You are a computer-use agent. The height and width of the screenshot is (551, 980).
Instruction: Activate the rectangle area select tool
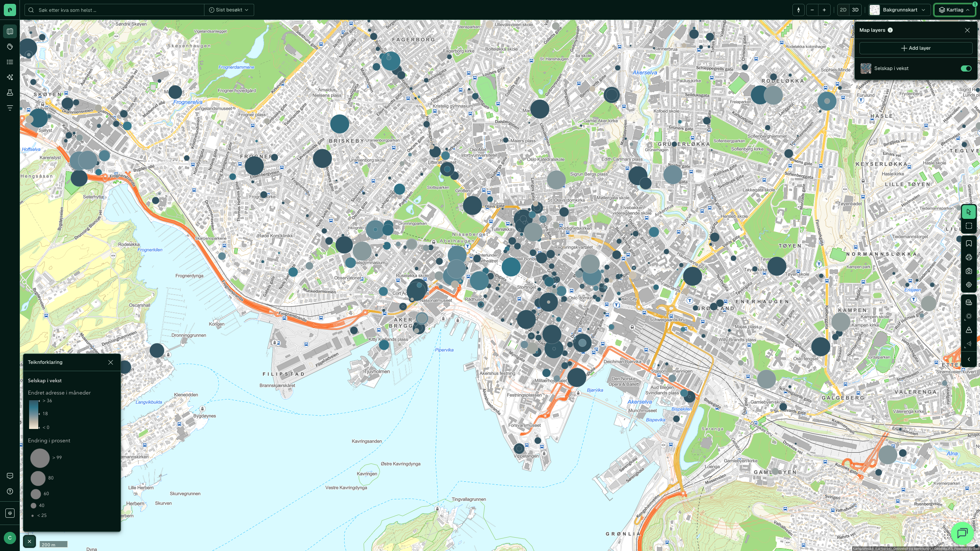click(969, 226)
